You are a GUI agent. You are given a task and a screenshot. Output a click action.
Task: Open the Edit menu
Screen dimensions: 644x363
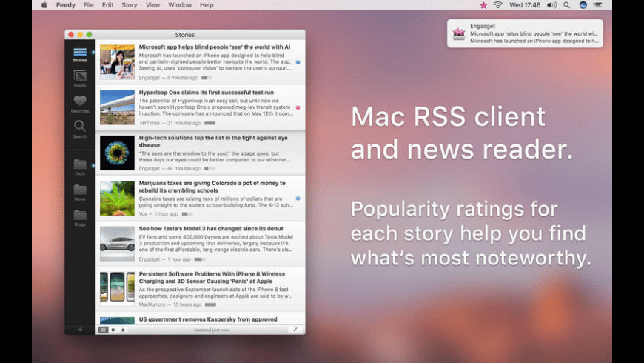coord(107,5)
